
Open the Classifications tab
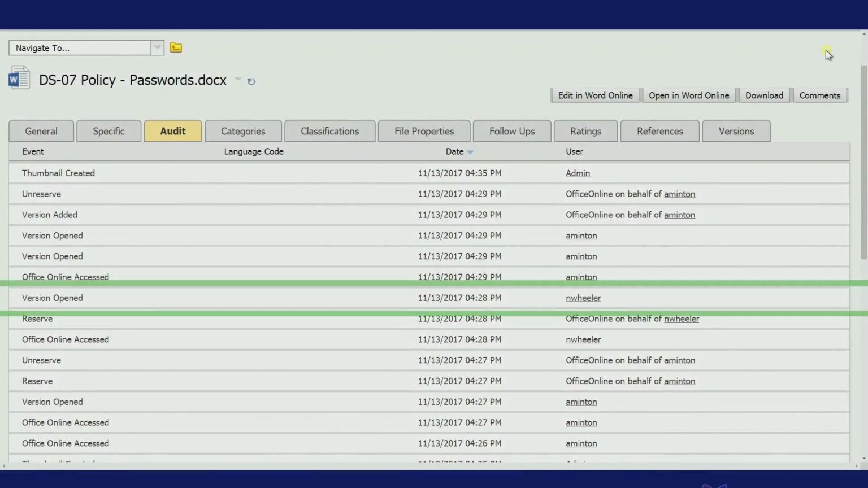329,131
